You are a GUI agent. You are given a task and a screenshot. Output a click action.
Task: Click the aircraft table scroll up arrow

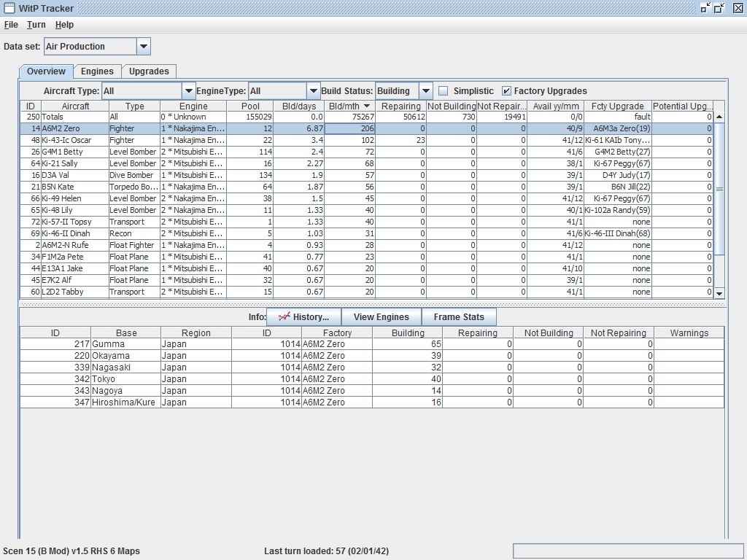[x=719, y=117]
